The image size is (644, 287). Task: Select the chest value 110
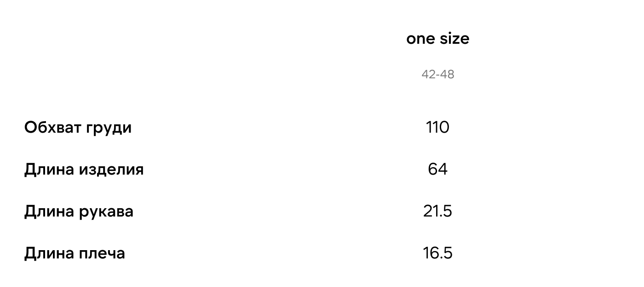pyautogui.click(x=437, y=128)
